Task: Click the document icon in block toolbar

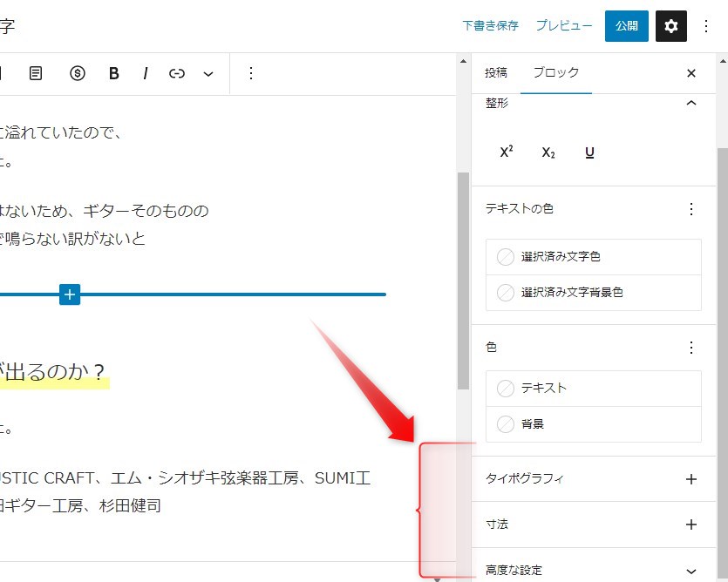Action: tap(36, 74)
